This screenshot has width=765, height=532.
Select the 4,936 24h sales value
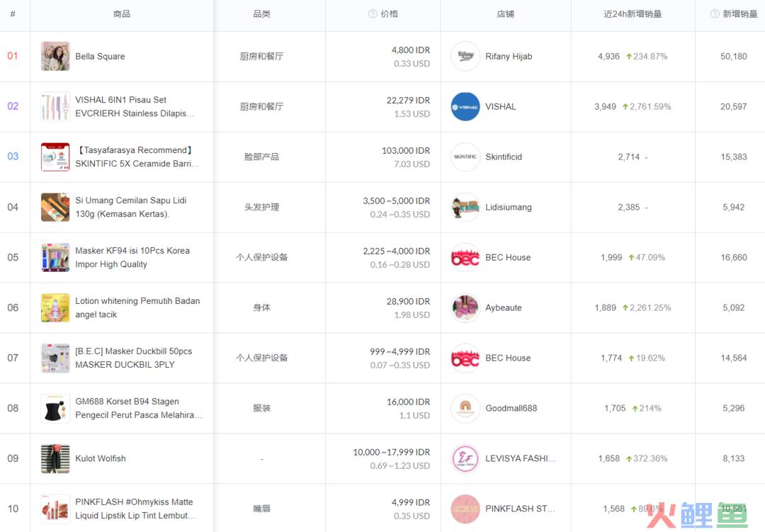point(609,56)
